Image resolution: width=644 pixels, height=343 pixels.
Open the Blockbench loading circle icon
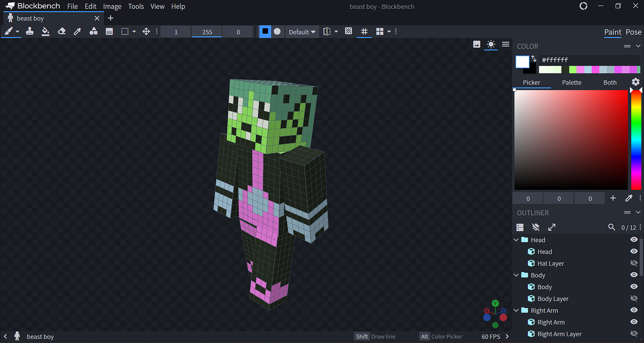pyautogui.click(x=583, y=6)
